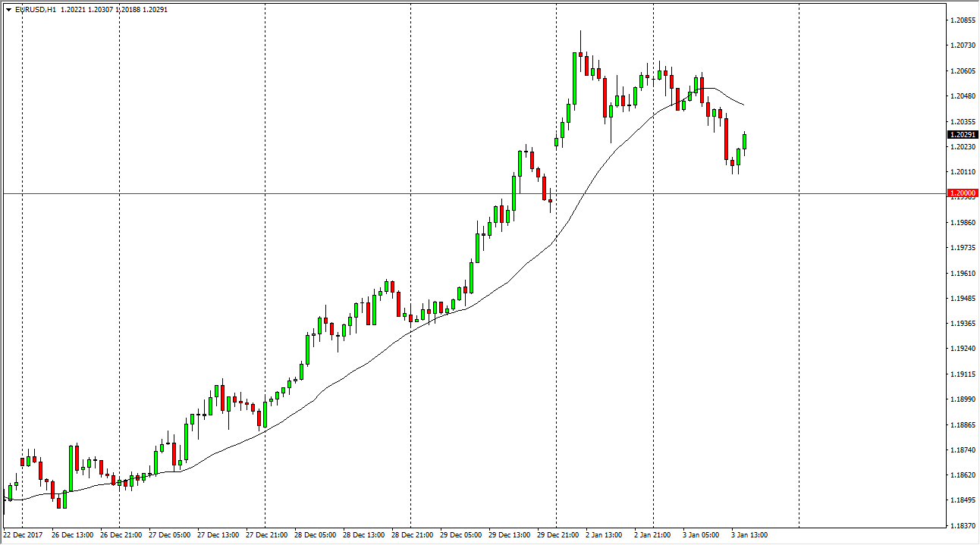980x545 pixels.
Task: Click the black current price label 1.20291
Action: coord(963,135)
